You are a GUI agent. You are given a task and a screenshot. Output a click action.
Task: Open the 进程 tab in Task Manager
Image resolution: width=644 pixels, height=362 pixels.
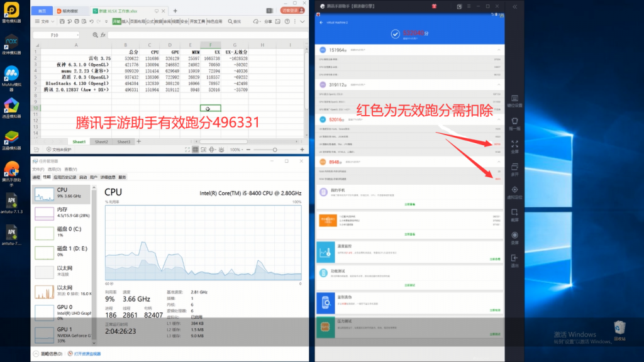pyautogui.click(x=36, y=177)
